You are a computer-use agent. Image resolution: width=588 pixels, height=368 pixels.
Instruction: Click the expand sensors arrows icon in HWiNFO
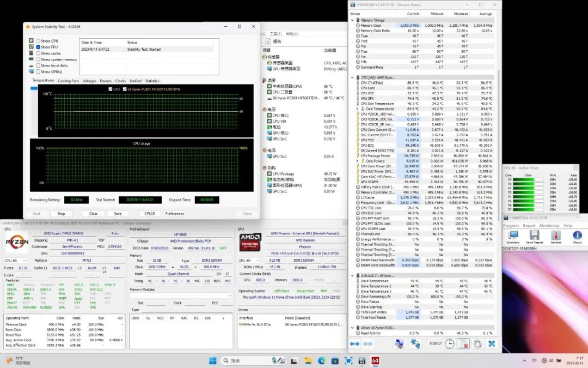click(354, 343)
